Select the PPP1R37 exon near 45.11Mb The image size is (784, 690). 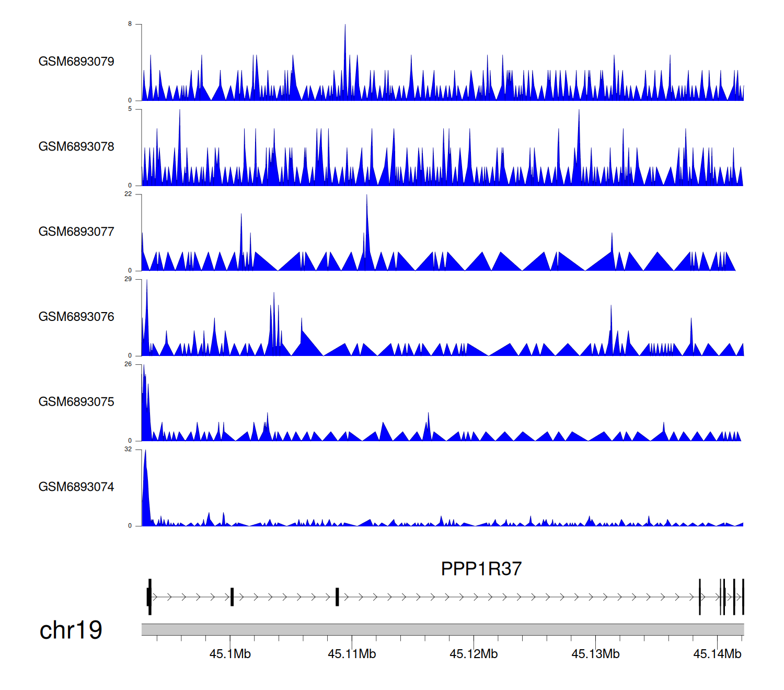[337, 597]
